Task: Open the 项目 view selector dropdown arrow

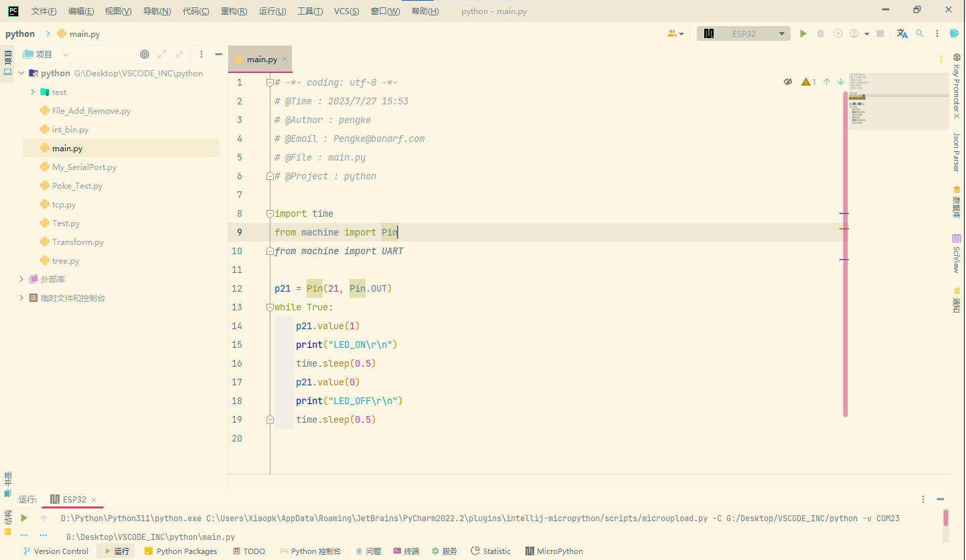Action: point(65,55)
